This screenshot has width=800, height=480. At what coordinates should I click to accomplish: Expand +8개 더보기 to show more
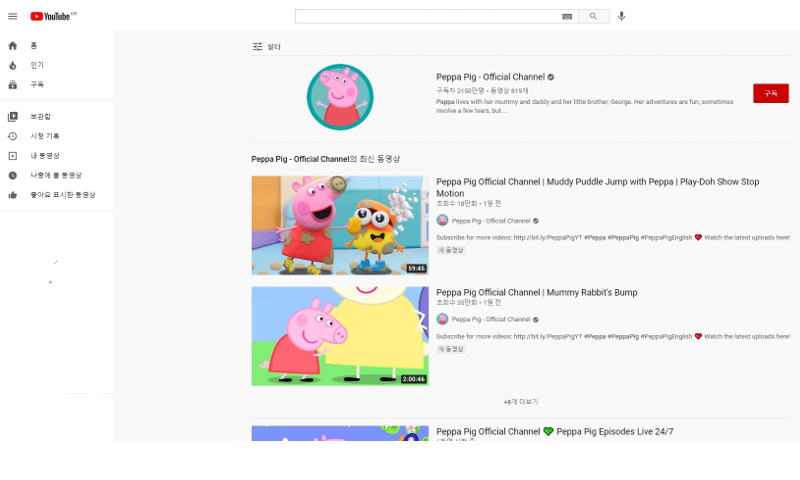(521, 402)
